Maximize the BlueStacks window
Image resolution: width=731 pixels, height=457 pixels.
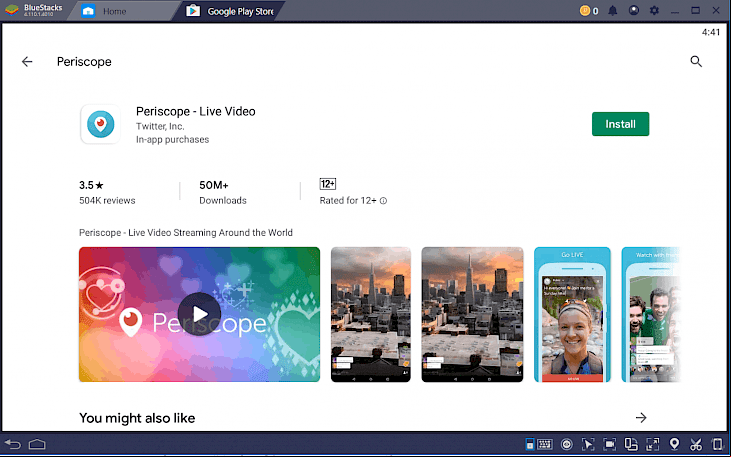695,10
